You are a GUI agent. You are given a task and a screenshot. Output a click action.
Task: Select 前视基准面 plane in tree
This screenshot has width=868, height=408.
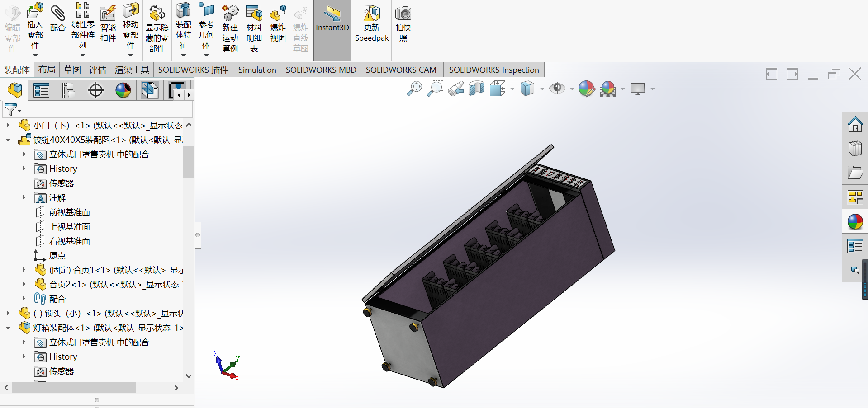(70, 212)
